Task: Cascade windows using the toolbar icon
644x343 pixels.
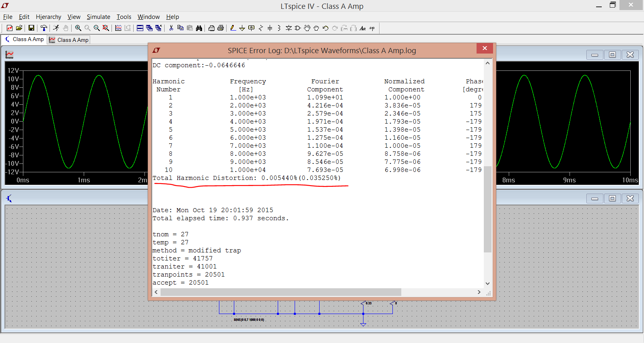Action: click(x=149, y=28)
